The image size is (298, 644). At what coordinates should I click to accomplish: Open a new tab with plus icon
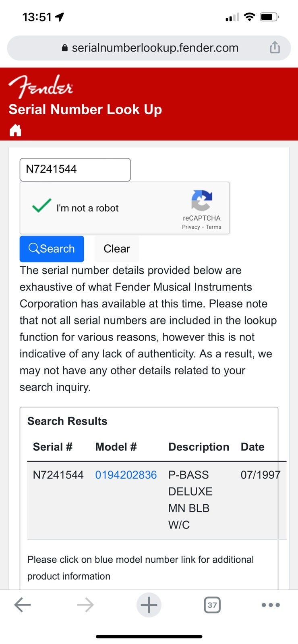point(149,605)
